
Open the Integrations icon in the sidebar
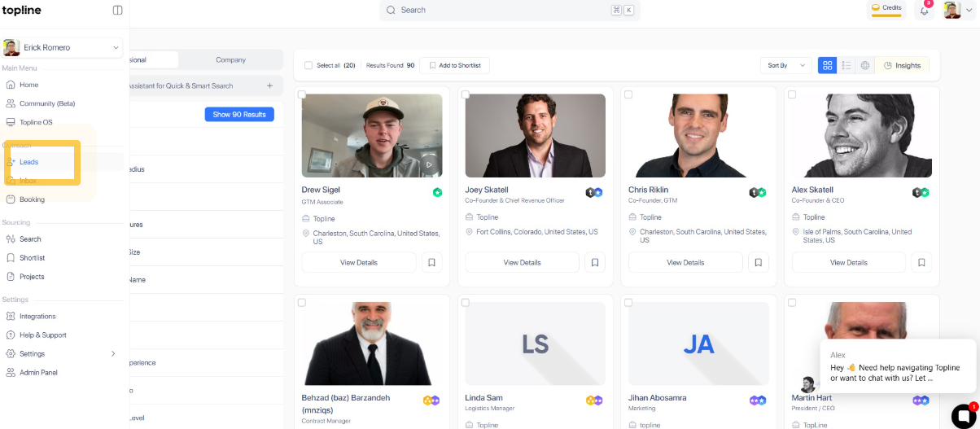pos(11,317)
